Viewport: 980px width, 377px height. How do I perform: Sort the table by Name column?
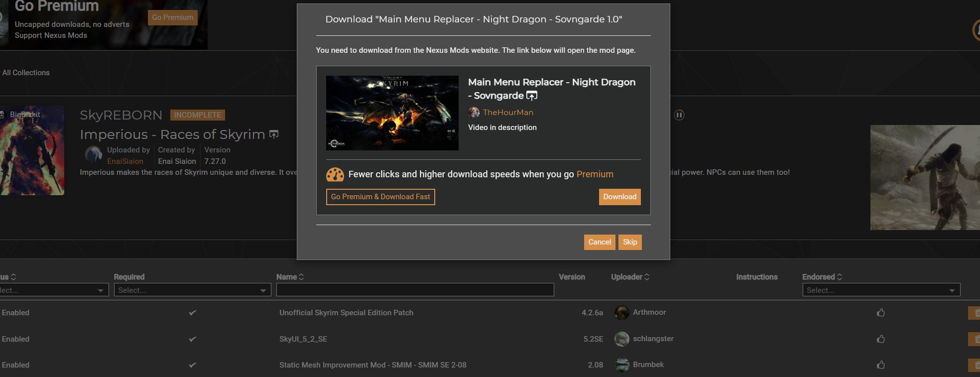pyautogui.click(x=301, y=277)
